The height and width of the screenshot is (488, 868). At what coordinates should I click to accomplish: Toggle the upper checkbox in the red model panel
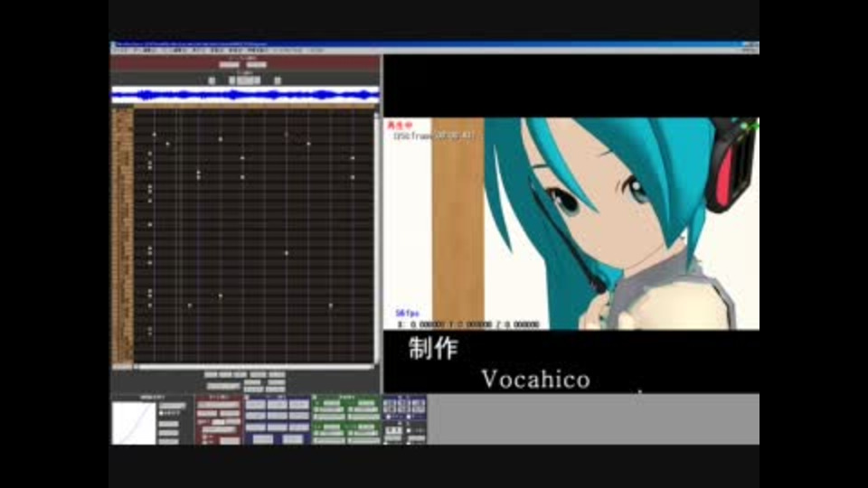[x=205, y=436]
